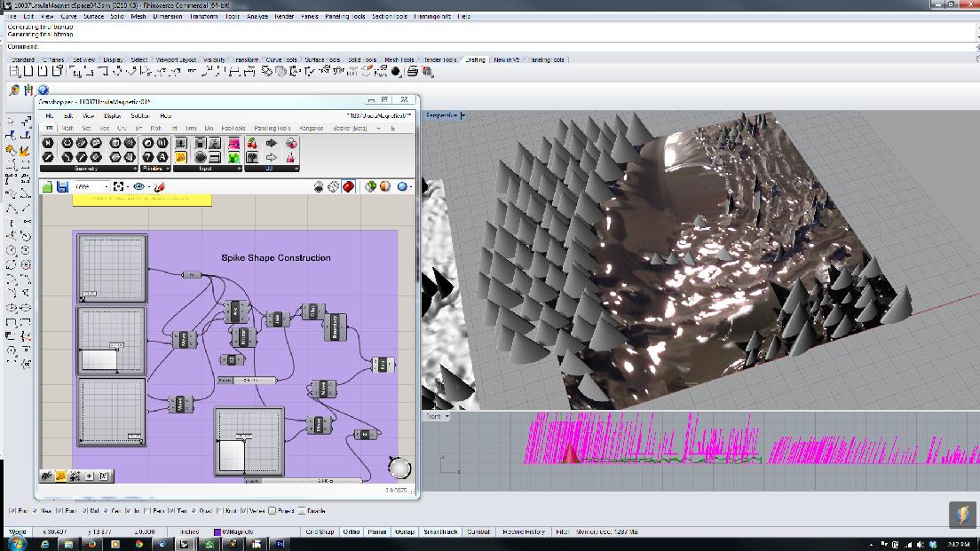980x551 pixels.
Task: Open Internet Explorer from the taskbar
Action: (x=45, y=544)
